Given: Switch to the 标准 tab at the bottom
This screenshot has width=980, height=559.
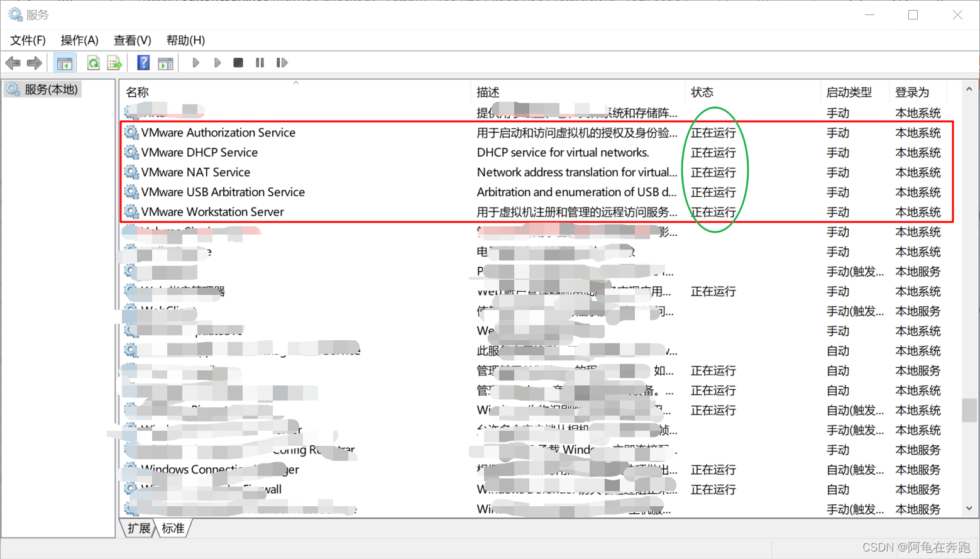Looking at the screenshot, I should [x=173, y=528].
